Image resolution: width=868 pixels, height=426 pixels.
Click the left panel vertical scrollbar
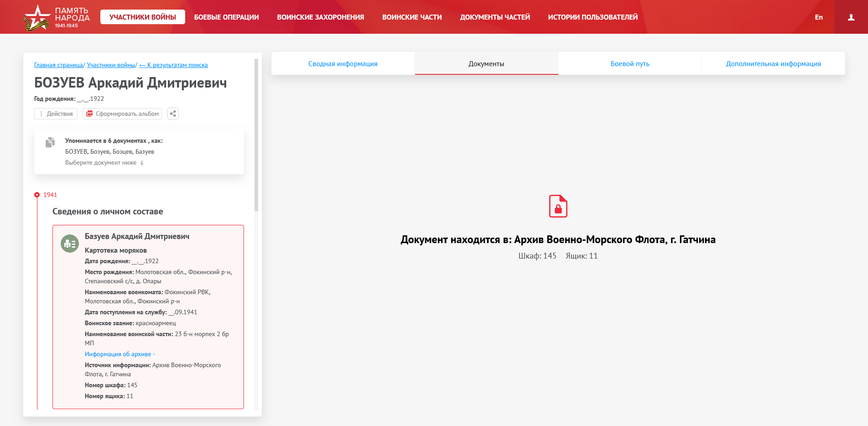click(x=256, y=137)
